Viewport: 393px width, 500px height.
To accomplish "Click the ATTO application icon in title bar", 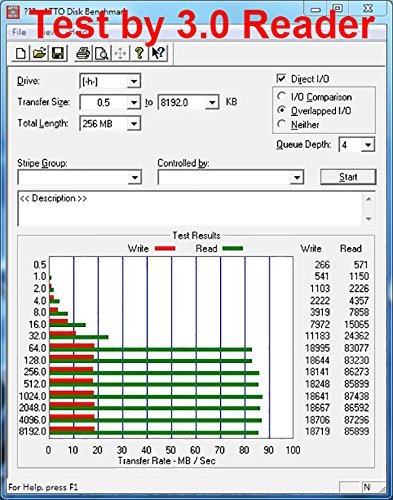I will [x=13, y=11].
